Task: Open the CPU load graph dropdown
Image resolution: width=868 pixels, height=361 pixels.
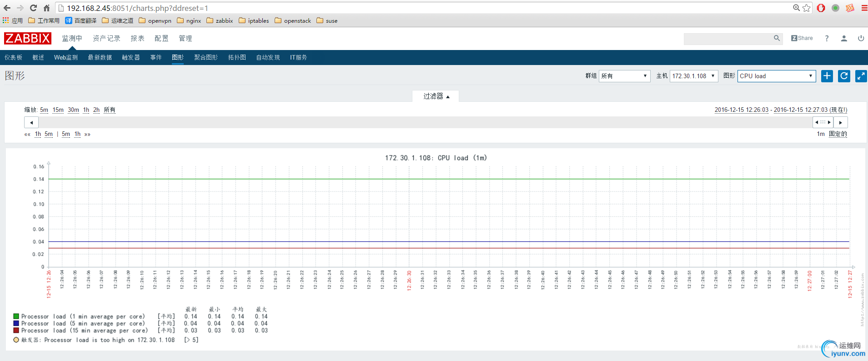Action: click(x=777, y=76)
